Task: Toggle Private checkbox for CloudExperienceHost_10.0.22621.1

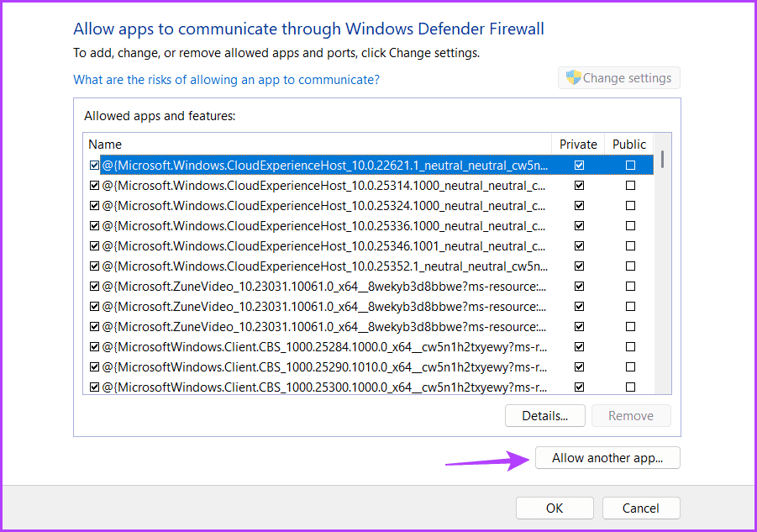Action: (x=580, y=166)
